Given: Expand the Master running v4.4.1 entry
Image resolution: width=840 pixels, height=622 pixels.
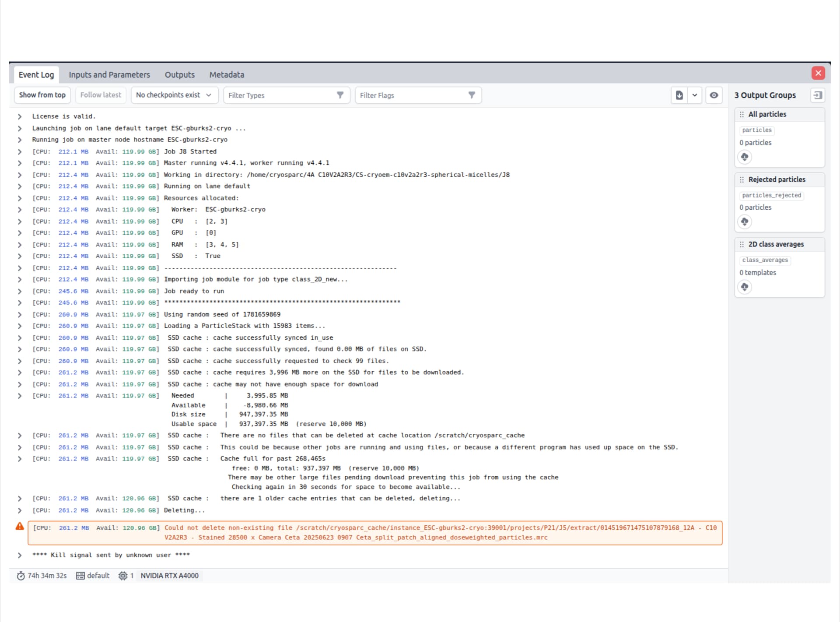Looking at the screenshot, I should pos(20,163).
